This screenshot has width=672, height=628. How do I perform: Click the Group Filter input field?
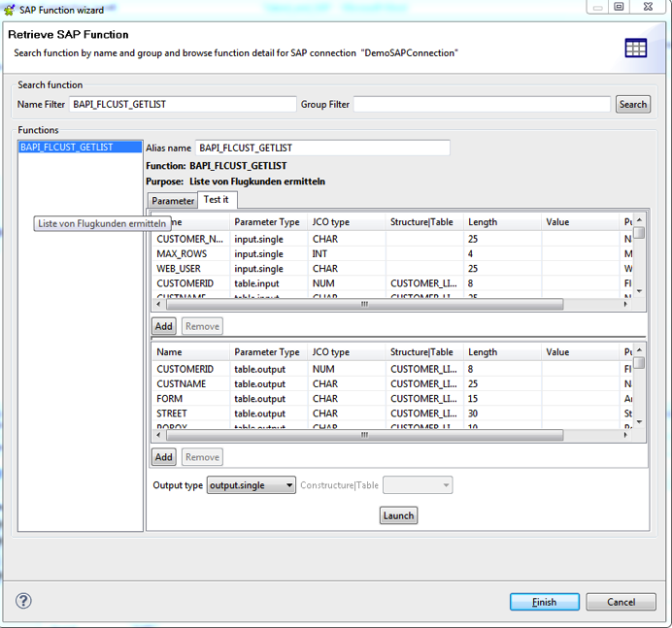(x=482, y=104)
